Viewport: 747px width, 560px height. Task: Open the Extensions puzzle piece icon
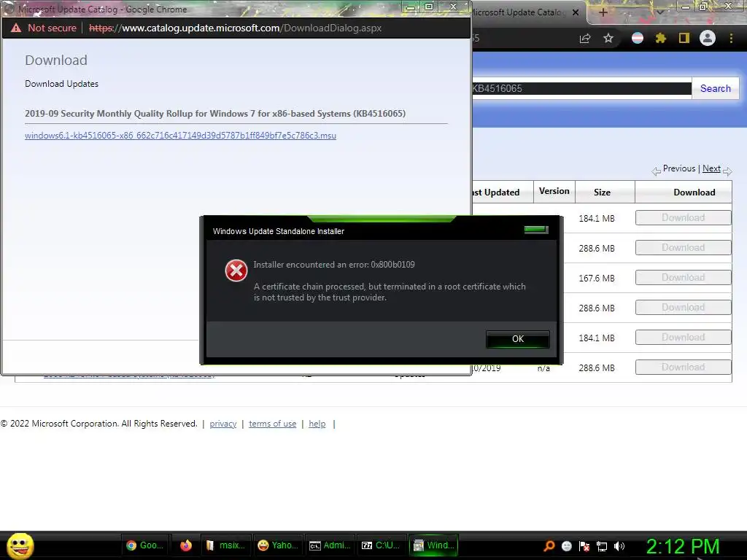pos(661,38)
